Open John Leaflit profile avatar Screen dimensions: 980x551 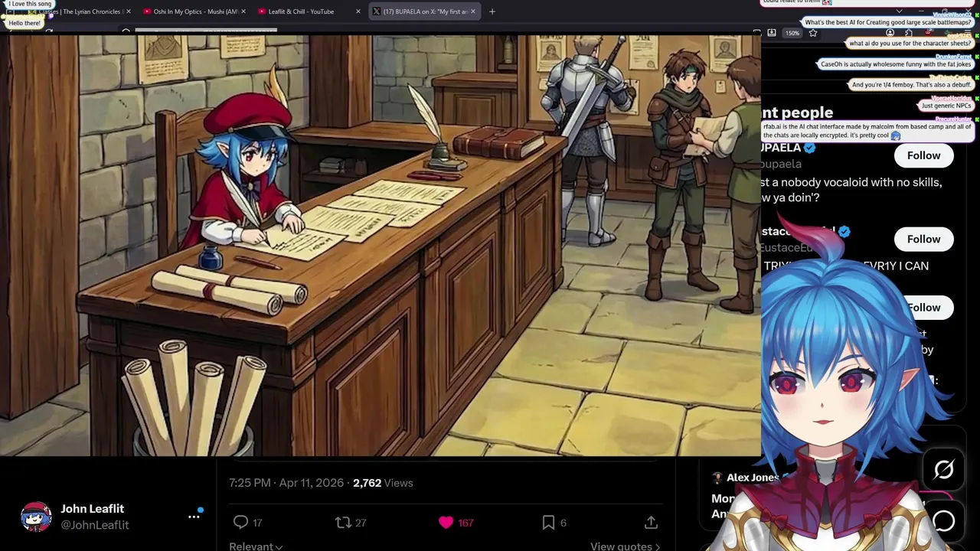[35, 517]
